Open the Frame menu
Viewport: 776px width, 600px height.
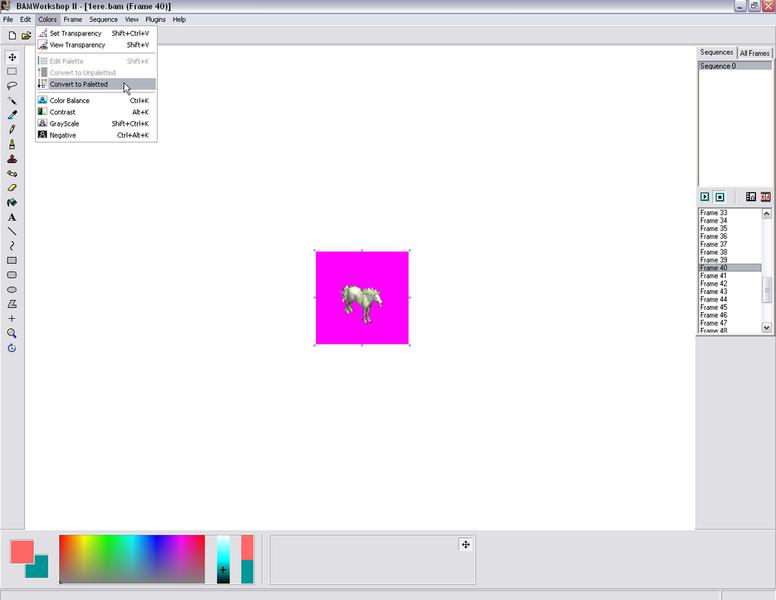point(73,19)
